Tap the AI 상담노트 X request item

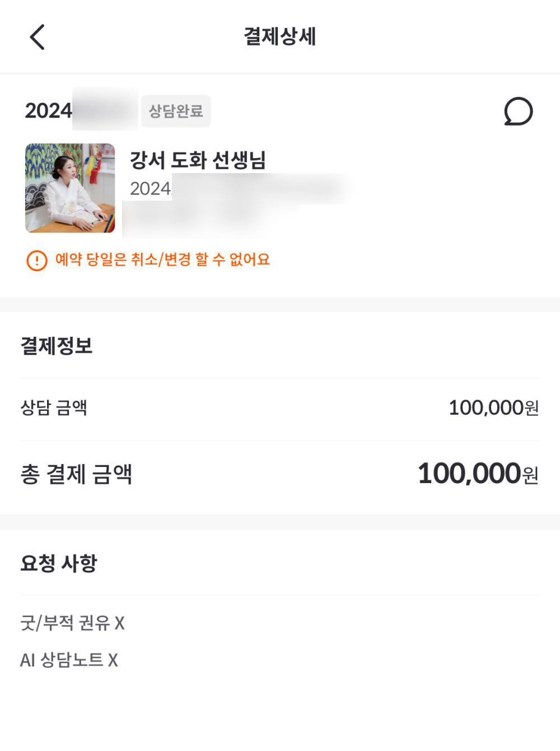(x=69, y=660)
